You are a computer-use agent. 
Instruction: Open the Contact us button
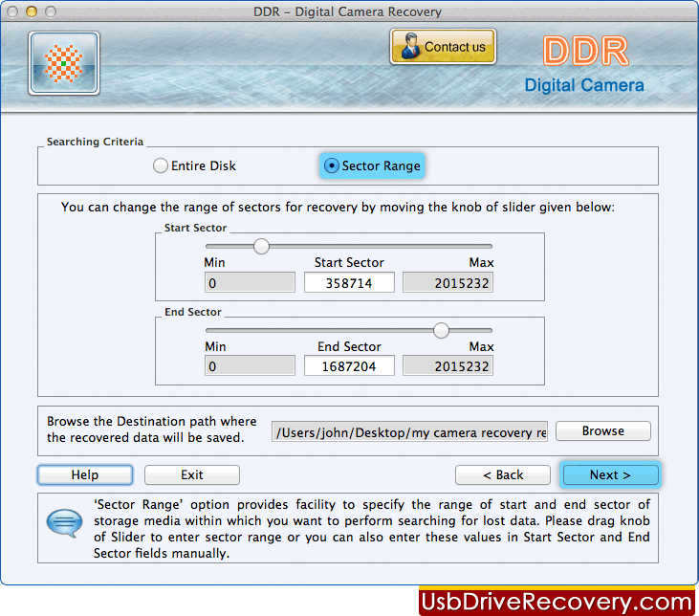443,47
